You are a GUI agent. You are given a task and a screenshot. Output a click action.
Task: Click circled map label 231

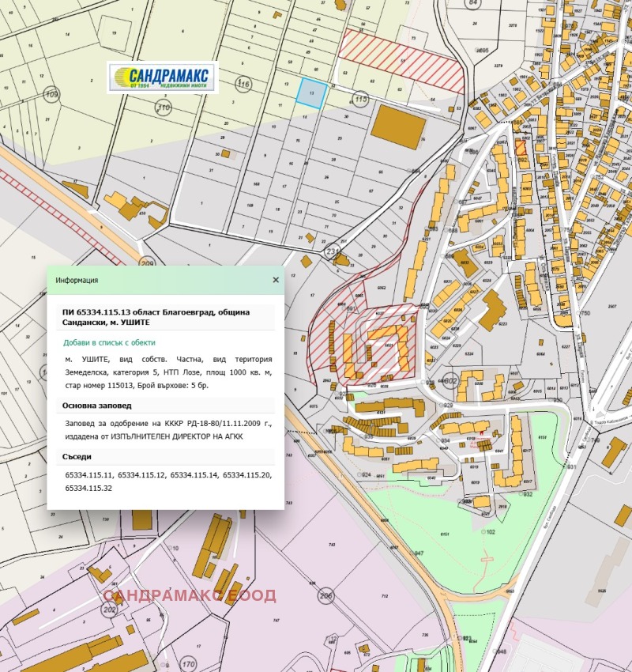(x=333, y=251)
